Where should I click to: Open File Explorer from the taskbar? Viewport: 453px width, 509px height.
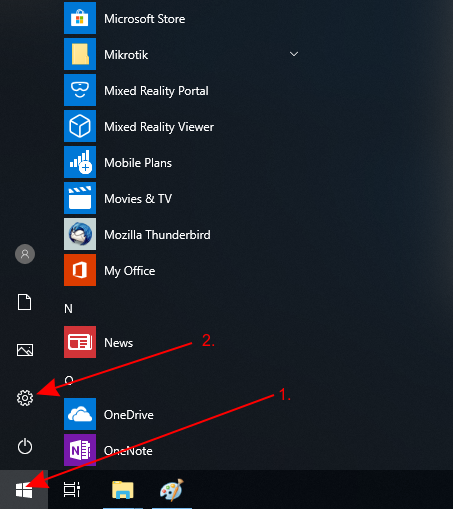click(x=123, y=490)
